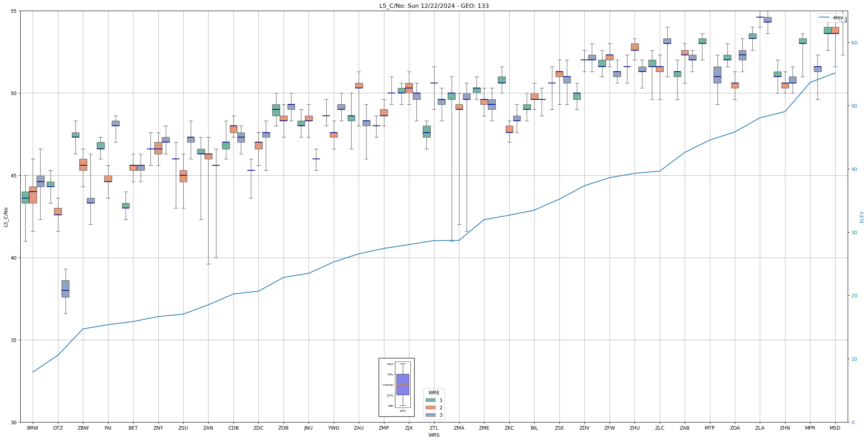Click the ZMA x-axis tick label
This screenshot has height=441, width=868.
pos(459,428)
